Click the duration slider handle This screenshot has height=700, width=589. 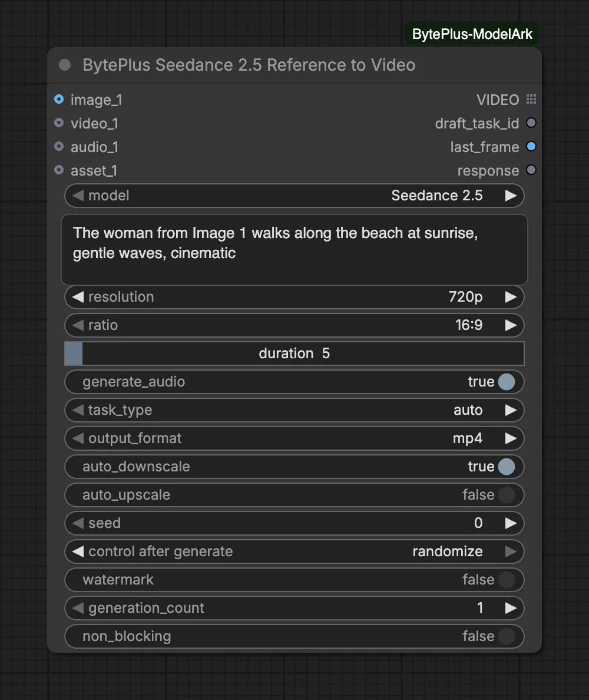point(74,354)
